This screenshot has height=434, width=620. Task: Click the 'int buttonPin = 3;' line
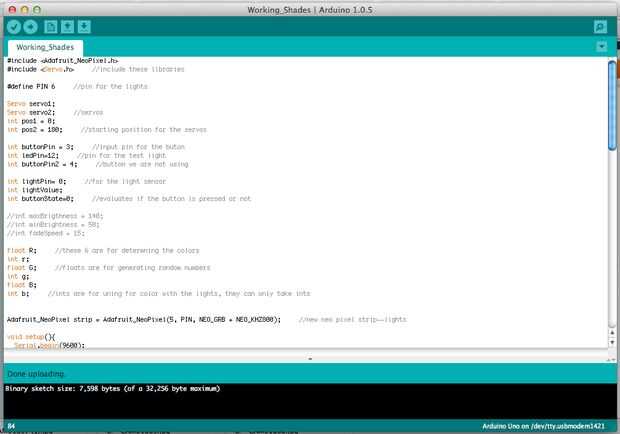(40, 147)
